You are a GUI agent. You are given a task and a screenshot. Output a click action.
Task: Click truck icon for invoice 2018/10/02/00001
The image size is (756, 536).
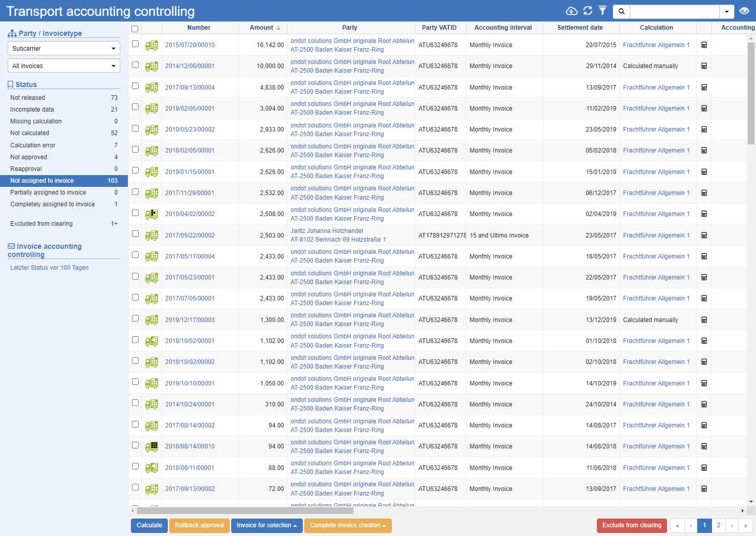click(x=151, y=341)
